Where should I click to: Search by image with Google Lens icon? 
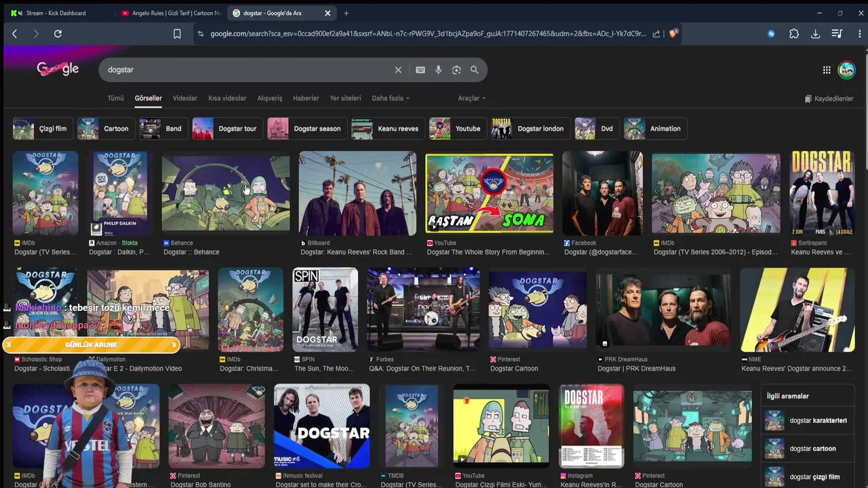pyautogui.click(x=456, y=70)
